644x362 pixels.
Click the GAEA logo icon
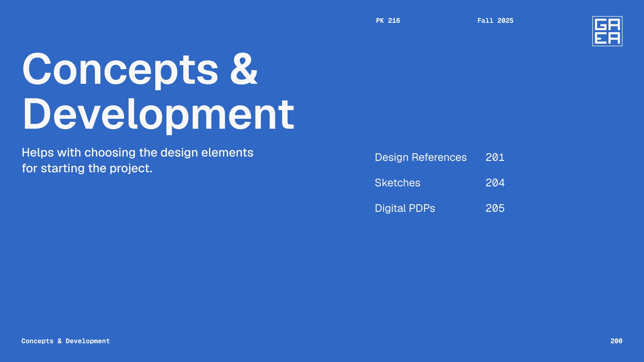pos(607,31)
